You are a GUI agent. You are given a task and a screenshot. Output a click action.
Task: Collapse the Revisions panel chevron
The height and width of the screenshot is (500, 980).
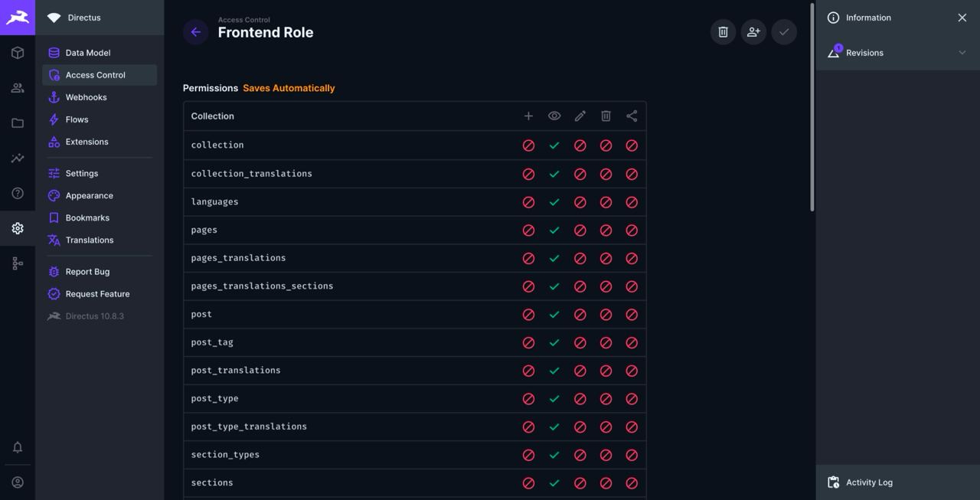(x=962, y=51)
